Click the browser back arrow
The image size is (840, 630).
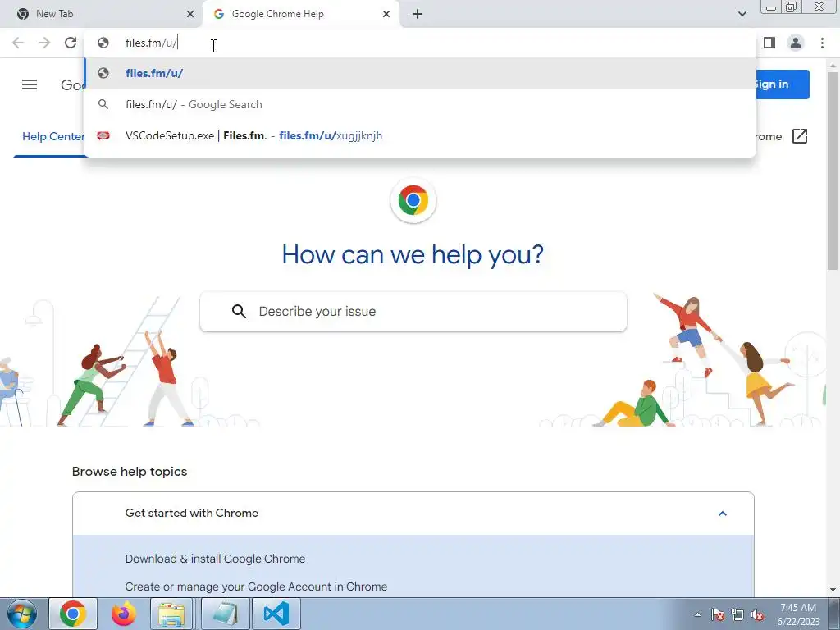(18, 43)
